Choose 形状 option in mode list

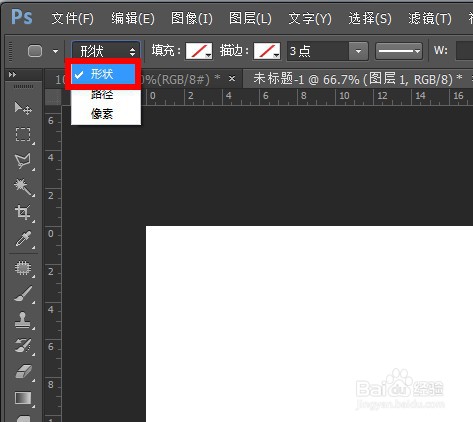pyautogui.click(x=103, y=74)
